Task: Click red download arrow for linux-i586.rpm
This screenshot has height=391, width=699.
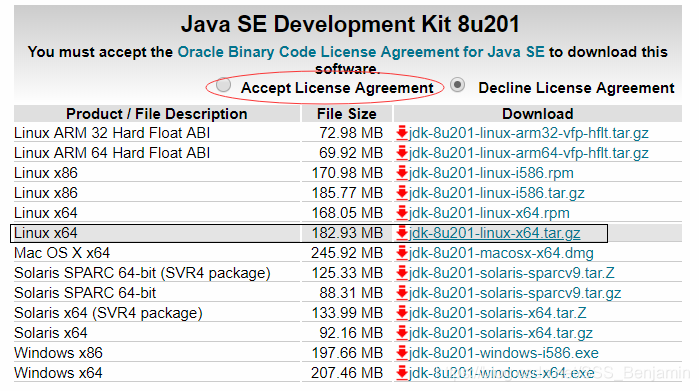Action: click(402, 173)
